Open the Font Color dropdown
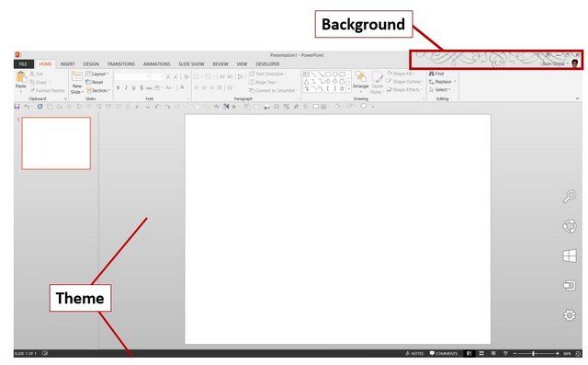588x365 pixels. 183,87
